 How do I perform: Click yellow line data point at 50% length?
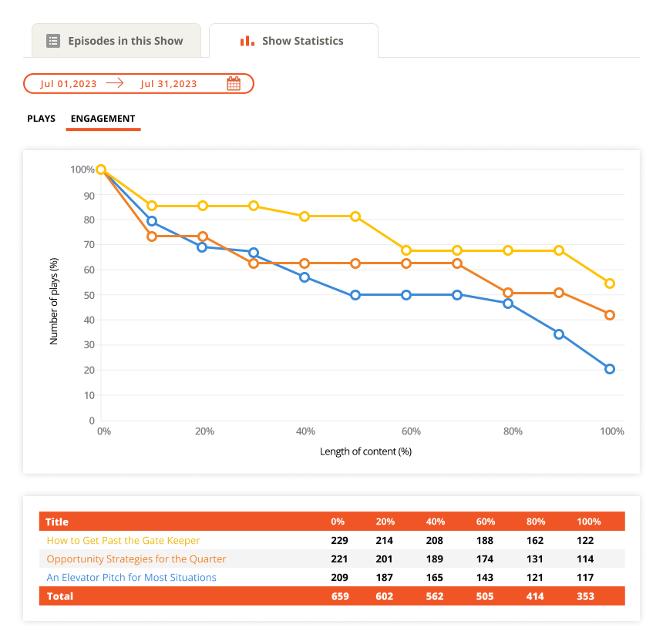pos(355,216)
